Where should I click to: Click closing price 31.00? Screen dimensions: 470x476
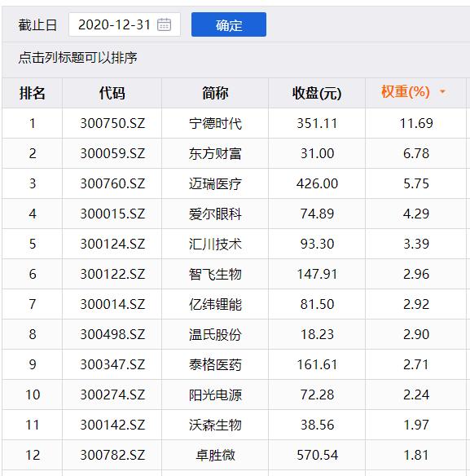tap(317, 153)
